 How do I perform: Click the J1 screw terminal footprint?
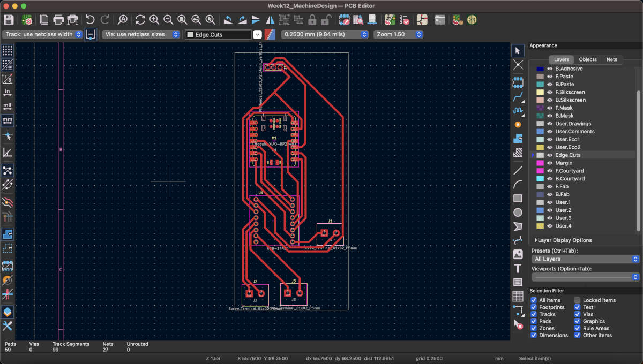click(x=330, y=234)
